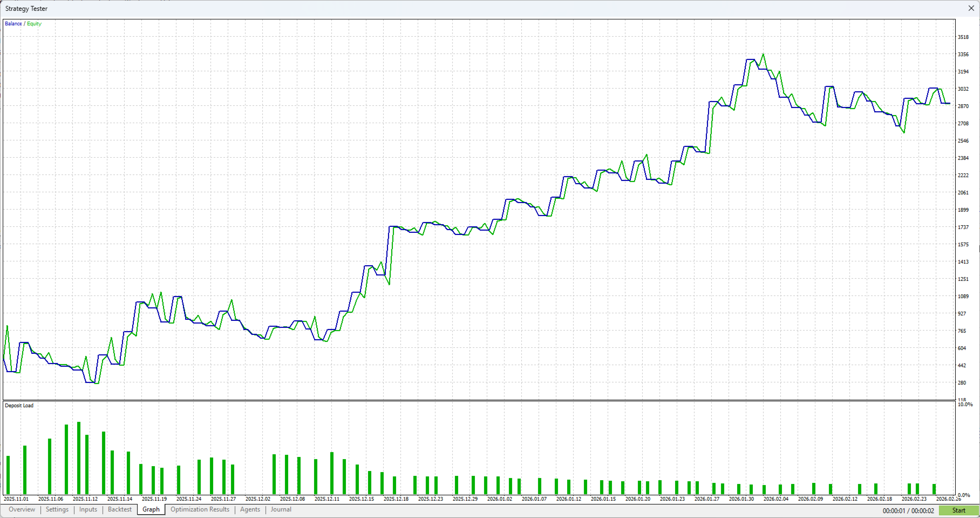Click the 3356 value on the balance axis
Image resolution: width=980 pixels, height=518 pixels.
(x=963, y=55)
